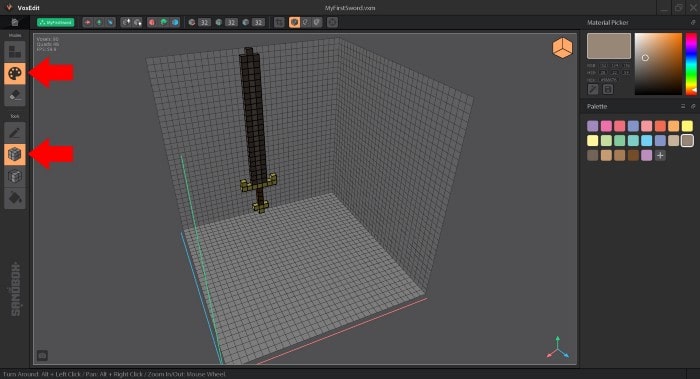This screenshot has width=700, height=379.
Task: Choose the Paint Bucket fill tool
Action: 15,198
